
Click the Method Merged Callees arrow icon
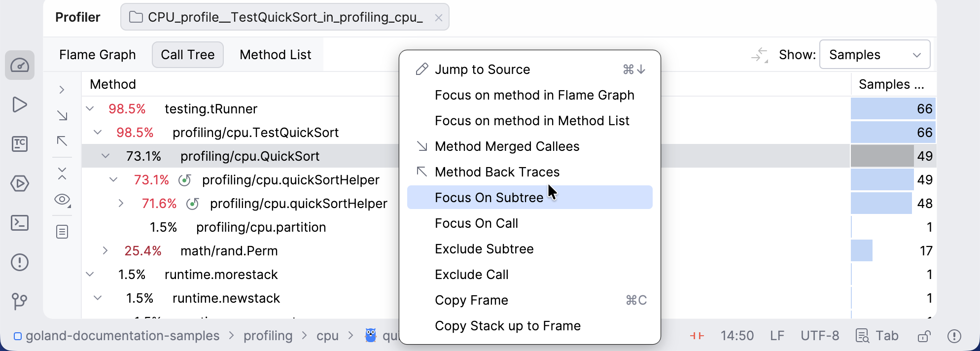tap(421, 146)
